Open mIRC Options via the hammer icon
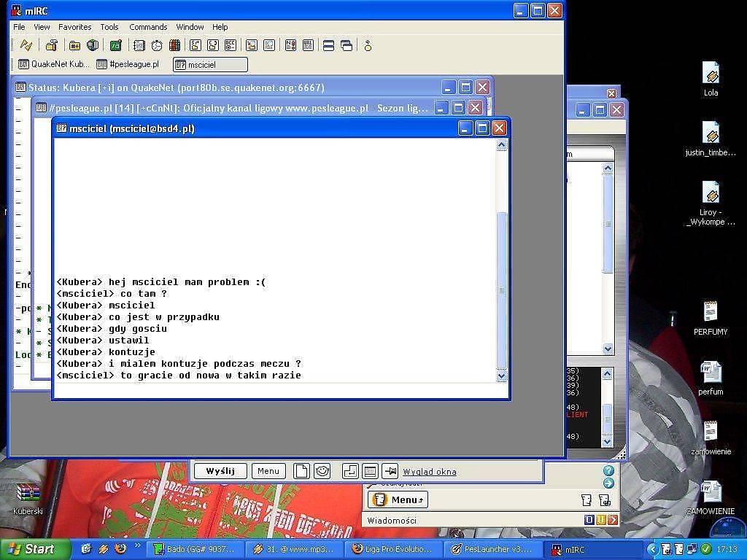The image size is (747, 560). pos(52,45)
